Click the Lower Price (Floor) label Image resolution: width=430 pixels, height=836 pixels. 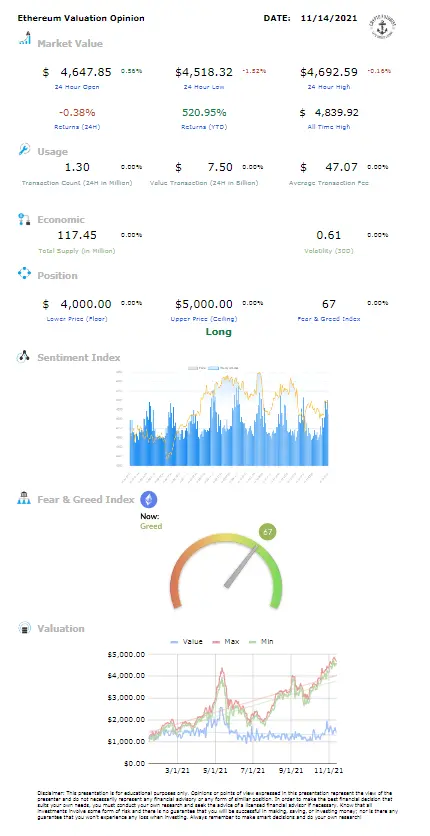(77, 319)
